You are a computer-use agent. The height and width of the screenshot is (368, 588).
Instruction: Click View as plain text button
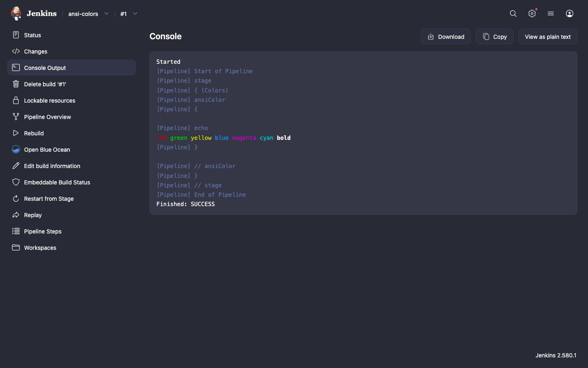pyautogui.click(x=548, y=36)
